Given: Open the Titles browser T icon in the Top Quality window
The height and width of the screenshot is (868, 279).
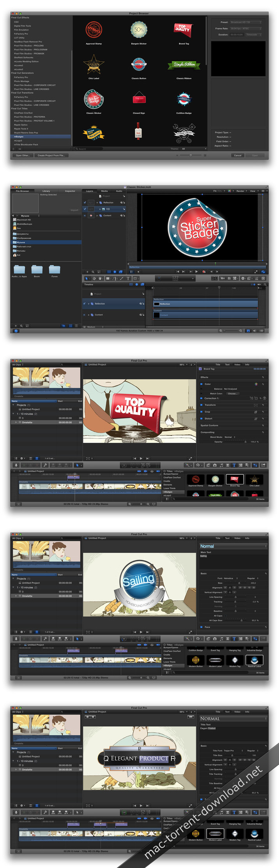Looking at the screenshot, I should [x=234, y=465].
